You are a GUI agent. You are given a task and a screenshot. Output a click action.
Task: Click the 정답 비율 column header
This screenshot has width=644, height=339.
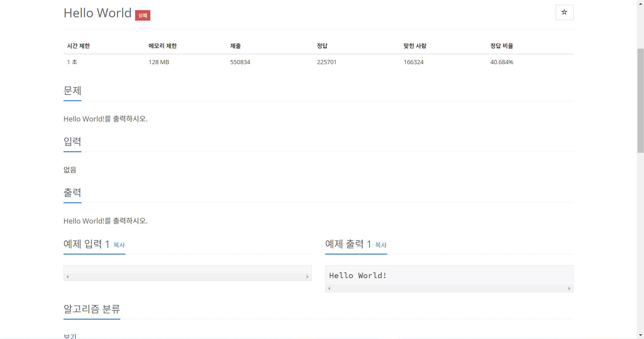click(x=501, y=46)
